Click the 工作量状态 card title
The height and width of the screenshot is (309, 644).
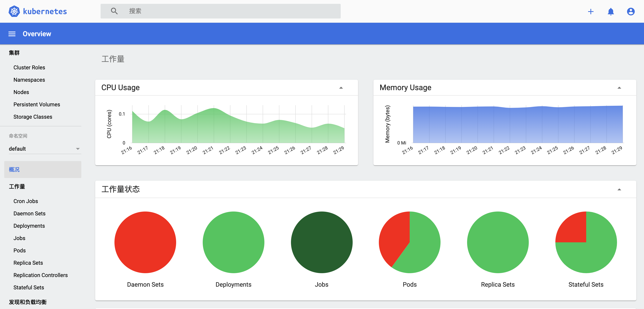coord(120,189)
